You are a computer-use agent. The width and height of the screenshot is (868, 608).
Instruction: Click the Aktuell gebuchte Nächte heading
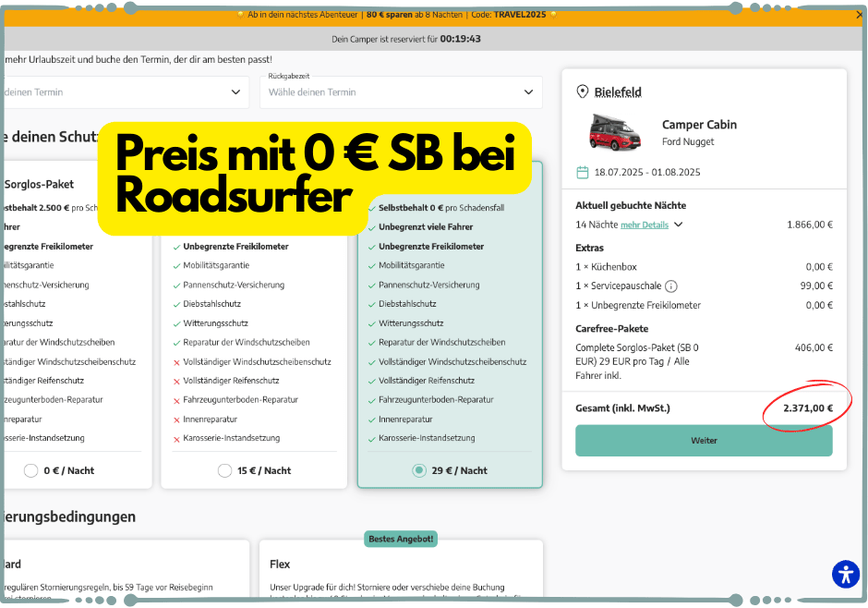click(x=631, y=205)
